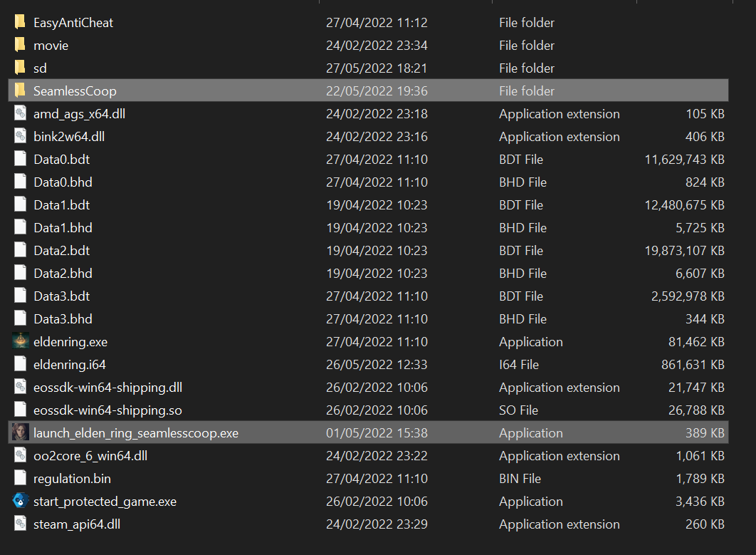Click the Data1.bhd file icon
Viewport: 756px width, 555px height.
click(20, 228)
